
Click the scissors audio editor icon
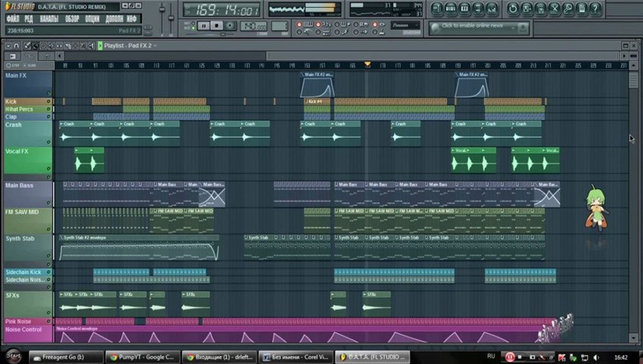coord(554,9)
